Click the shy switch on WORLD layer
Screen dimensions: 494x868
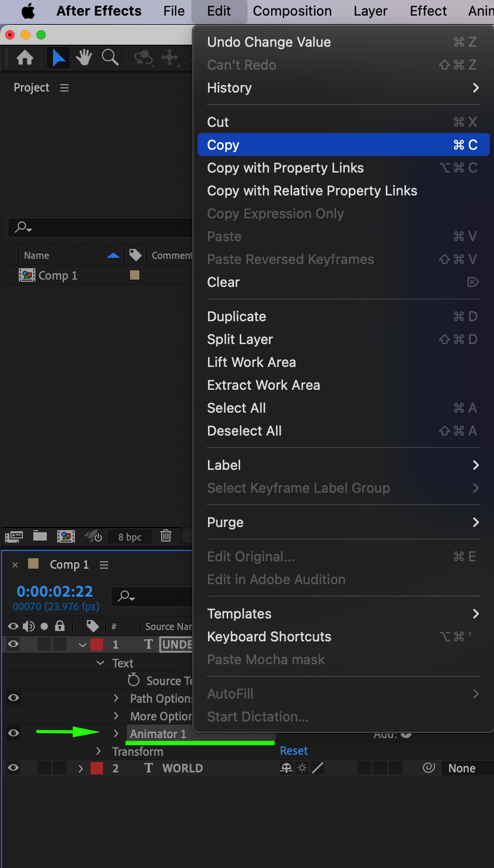point(287,768)
